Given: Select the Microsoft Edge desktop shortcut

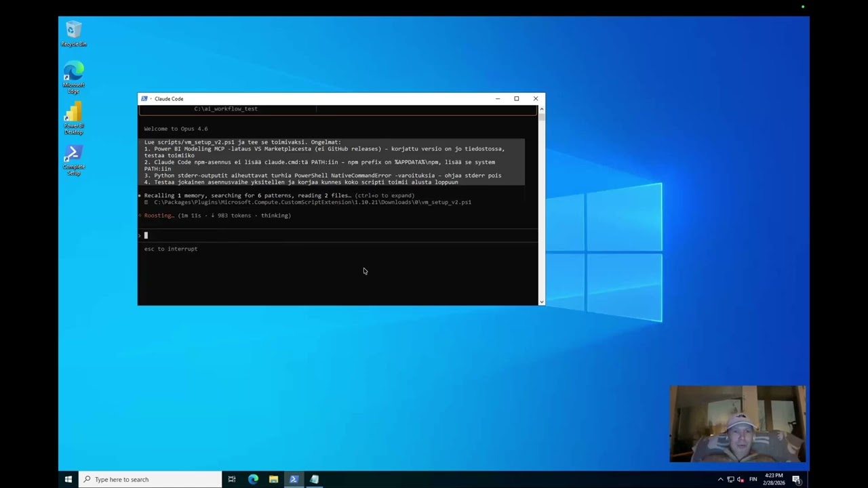Looking at the screenshot, I should point(74,77).
